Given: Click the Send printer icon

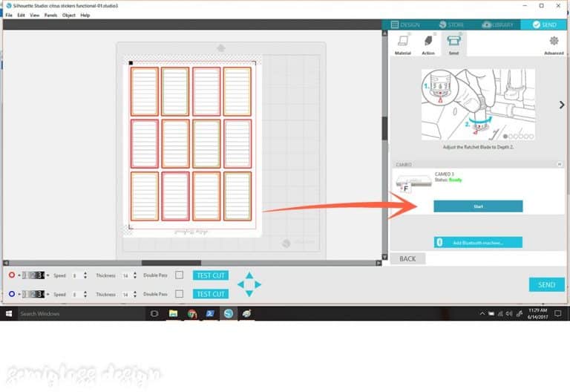Looking at the screenshot, I should tap(453, 43).
